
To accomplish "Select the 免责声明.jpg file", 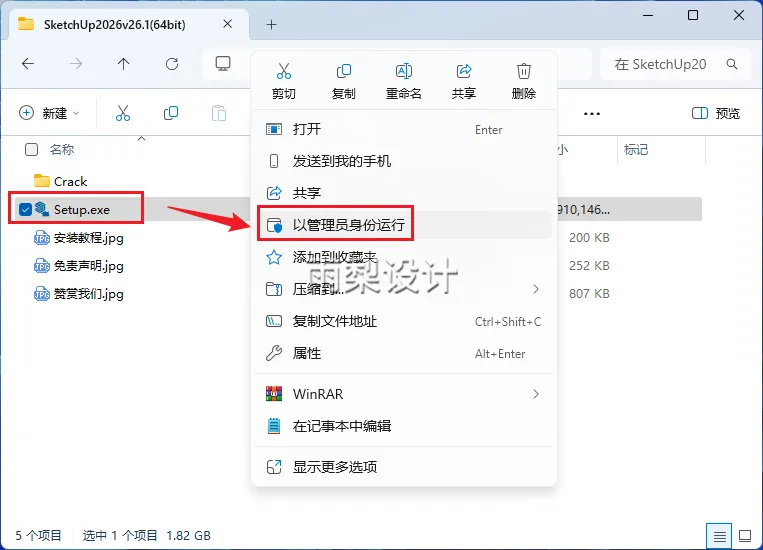I will coord(78,266).
